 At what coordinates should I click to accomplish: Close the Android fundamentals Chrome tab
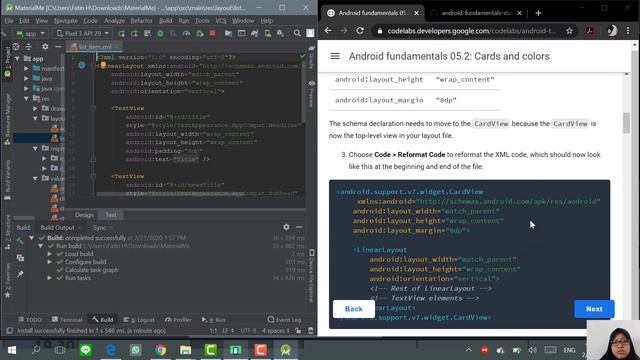[x=416, y=13]
